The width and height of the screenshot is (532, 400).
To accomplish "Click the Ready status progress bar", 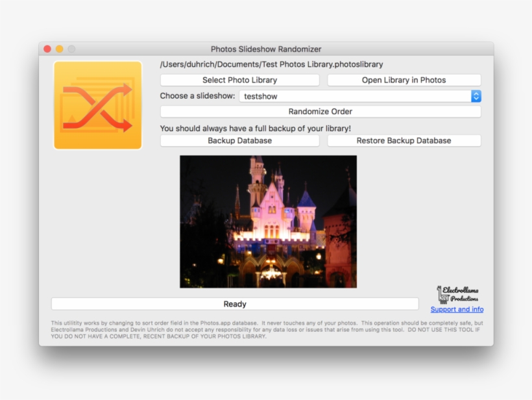I will (x=235, y=304).
